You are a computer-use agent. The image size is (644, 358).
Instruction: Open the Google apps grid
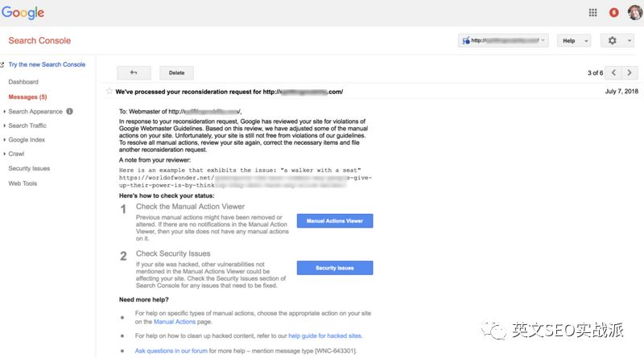pyautogui.click(x=592, y=13)
